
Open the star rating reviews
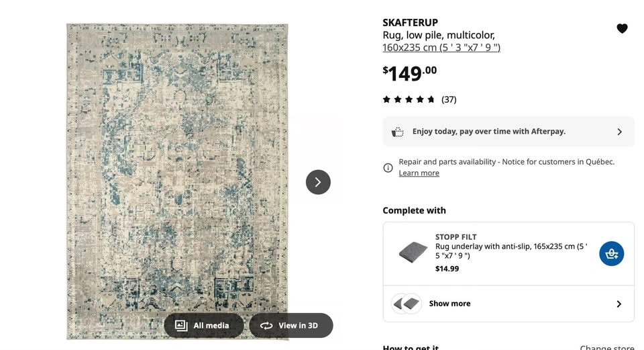coord(409,99)
